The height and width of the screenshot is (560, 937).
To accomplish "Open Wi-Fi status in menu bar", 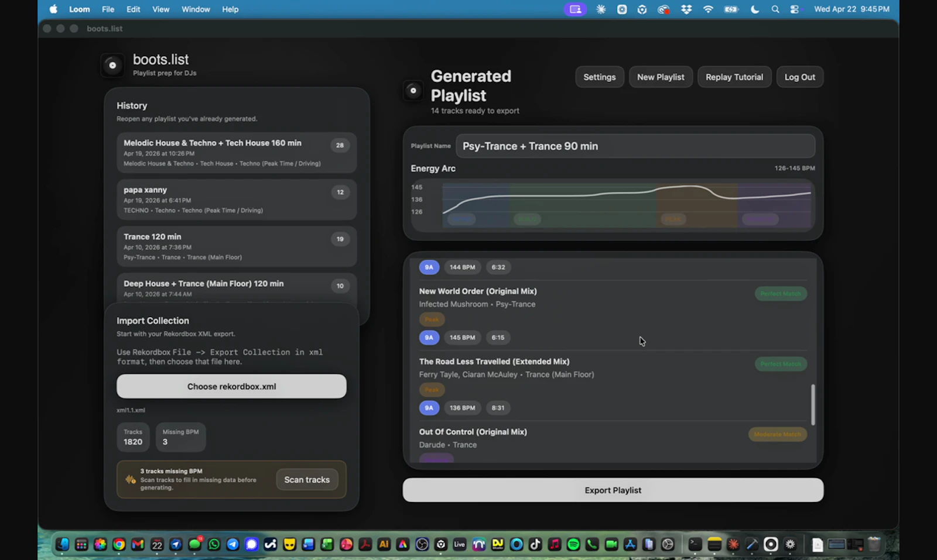I will point(708,9).
